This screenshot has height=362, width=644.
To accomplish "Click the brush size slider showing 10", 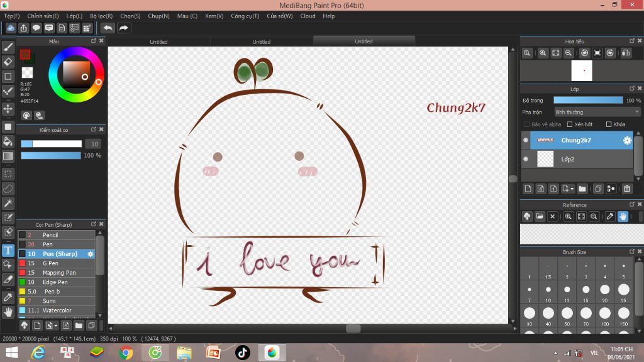I will pyautogui.click(x=52, y=144).
